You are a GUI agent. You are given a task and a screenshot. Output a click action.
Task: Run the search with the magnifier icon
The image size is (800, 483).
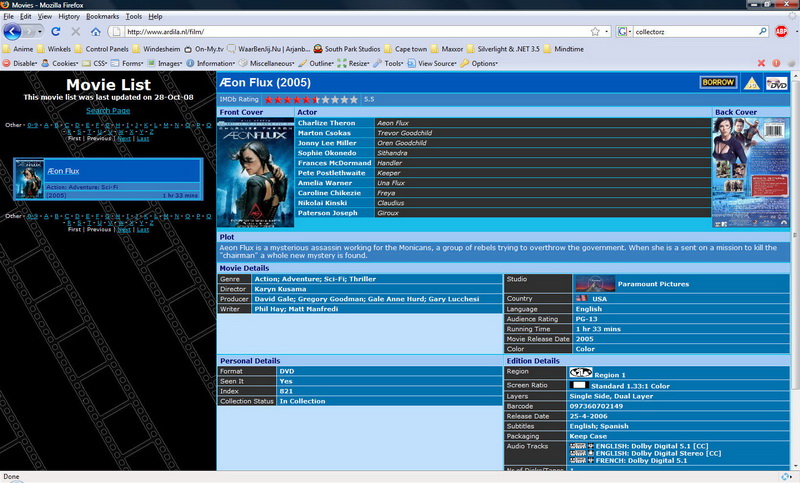tap(763, 32)
